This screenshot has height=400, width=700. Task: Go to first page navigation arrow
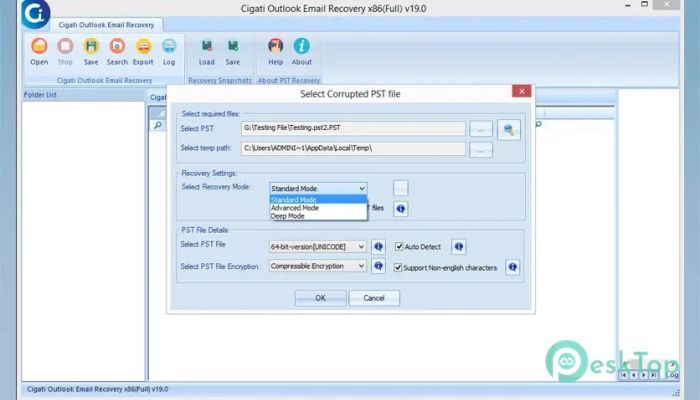pos(624,375)
